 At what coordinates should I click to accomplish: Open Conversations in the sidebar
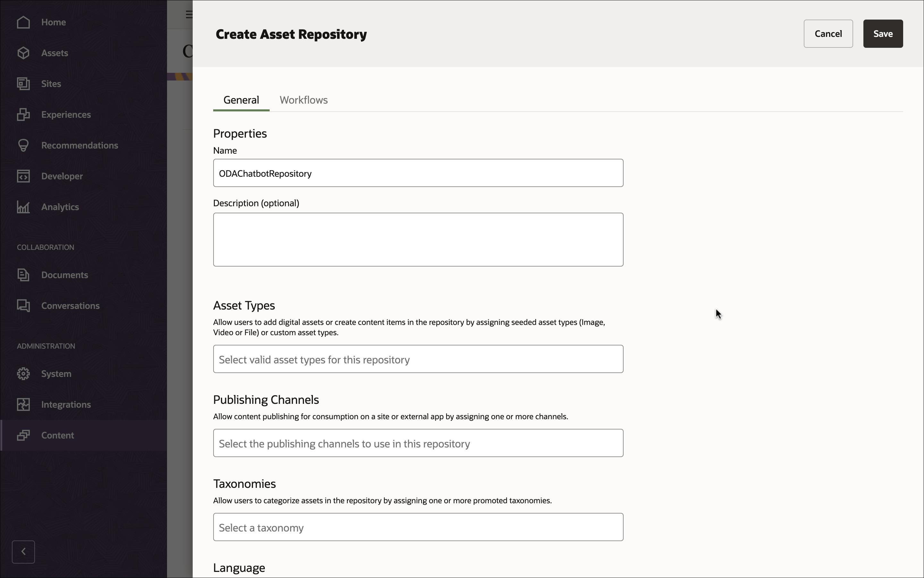(x=70, y=305)
